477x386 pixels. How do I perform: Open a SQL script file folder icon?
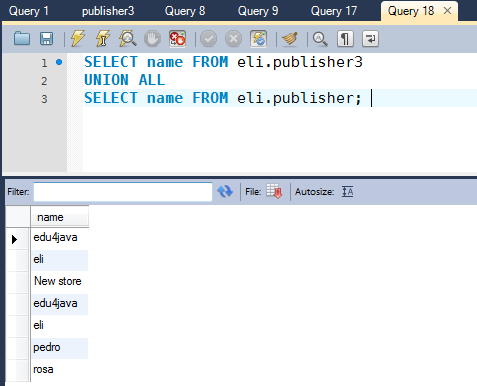22,39
